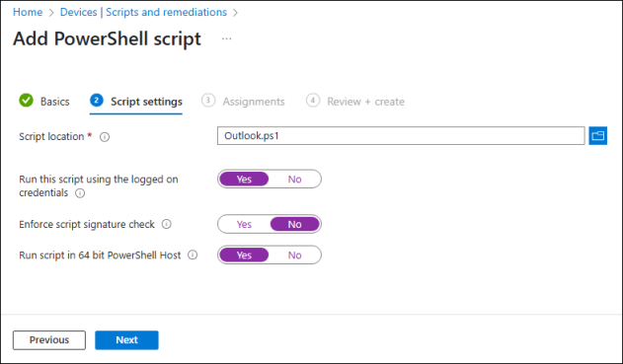Set signature check toggle to No
Screen dimensions: 623x364
tap(294, 224)
